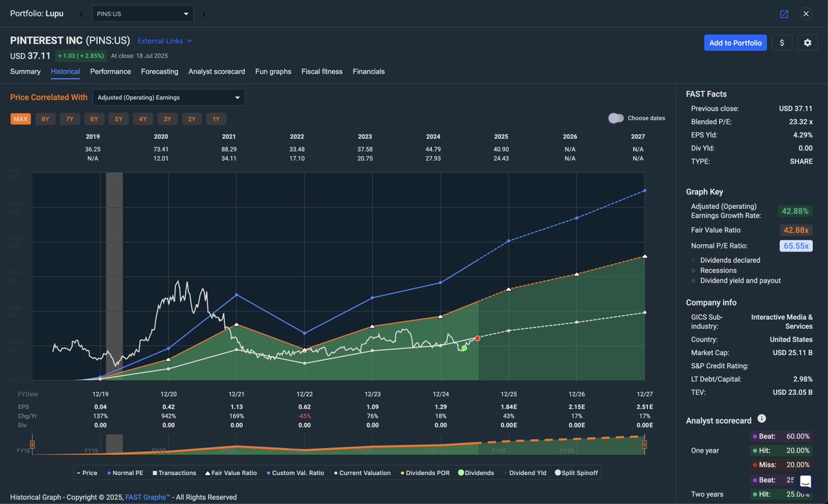Image resolution: width=828 pixels, height=504 pixels.
Task: Toggle Split Spinoff legend item
Action: click(578, 473)
